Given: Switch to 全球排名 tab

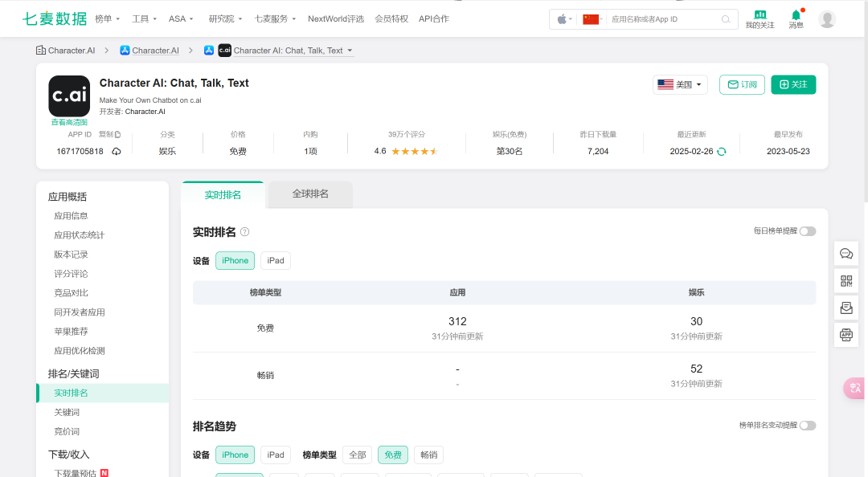Looking at the screenshot, I should (310, 194).
